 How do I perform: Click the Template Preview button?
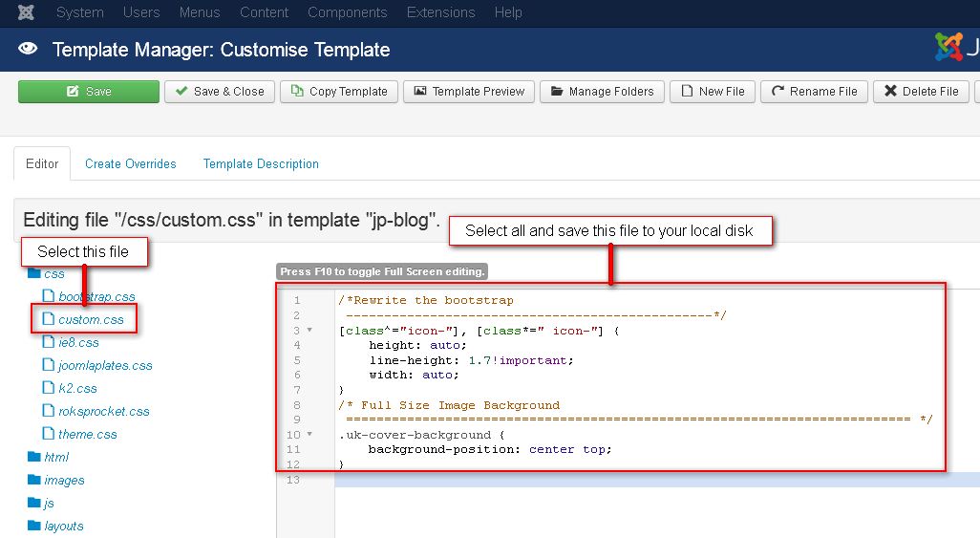(x=469, y=92)
